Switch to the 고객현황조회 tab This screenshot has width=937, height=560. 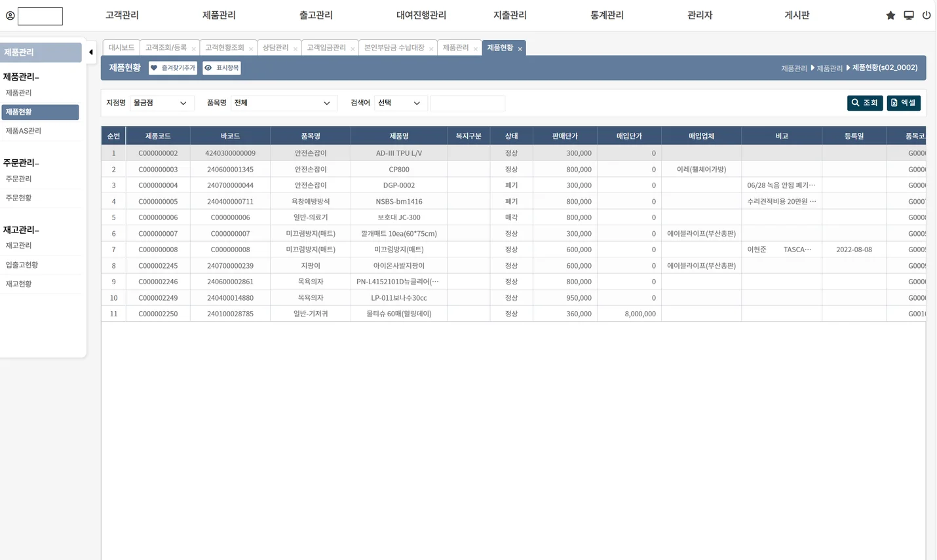224,48
